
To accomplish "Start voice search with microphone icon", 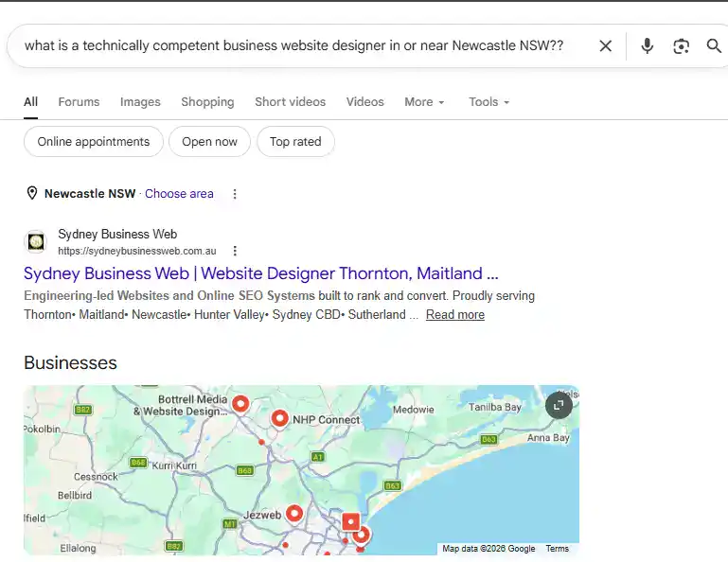I will (x=648, y=46).
